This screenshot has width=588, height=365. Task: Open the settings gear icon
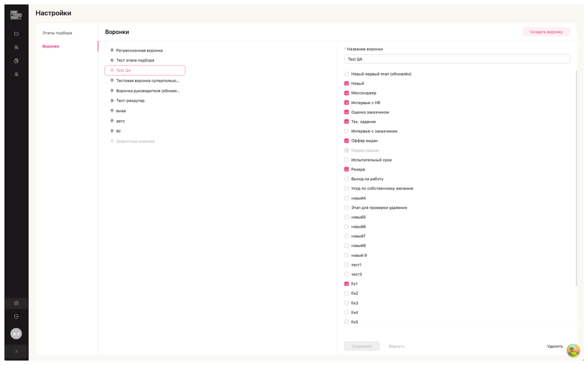pyautogui.click(x=16, y=303)
